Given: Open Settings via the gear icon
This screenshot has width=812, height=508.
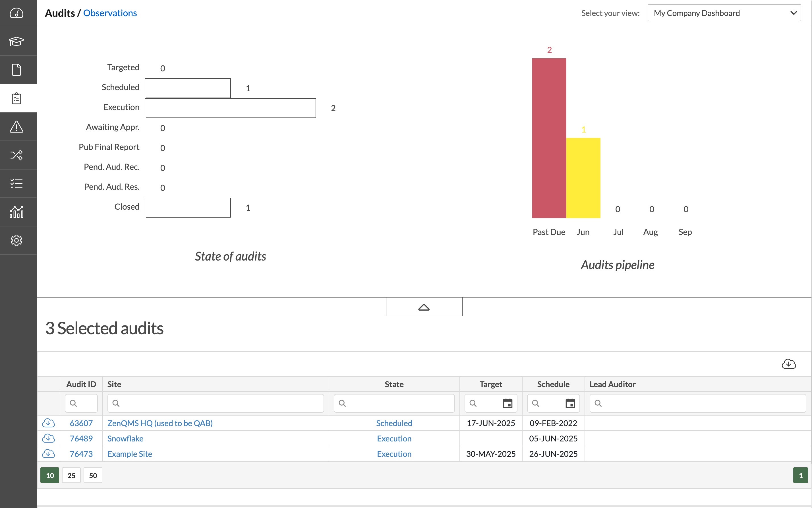Looking at the screenshot, I should click(x=16, y=240).
